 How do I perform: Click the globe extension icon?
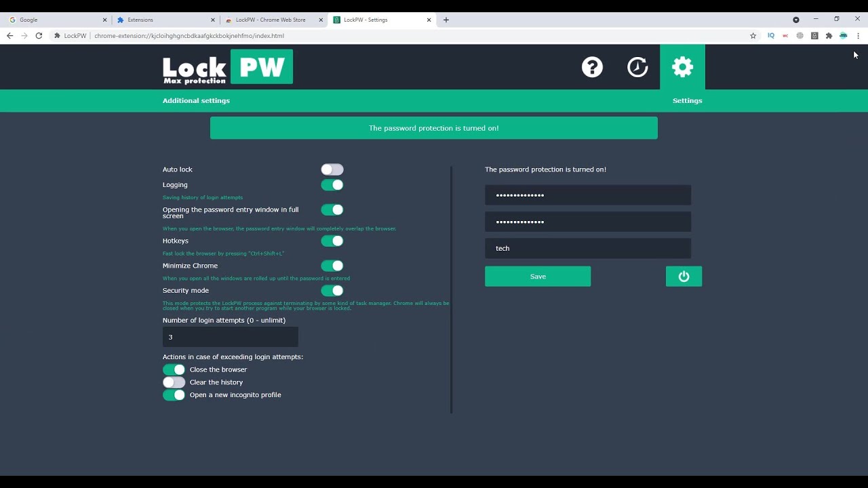coord(800,36)
